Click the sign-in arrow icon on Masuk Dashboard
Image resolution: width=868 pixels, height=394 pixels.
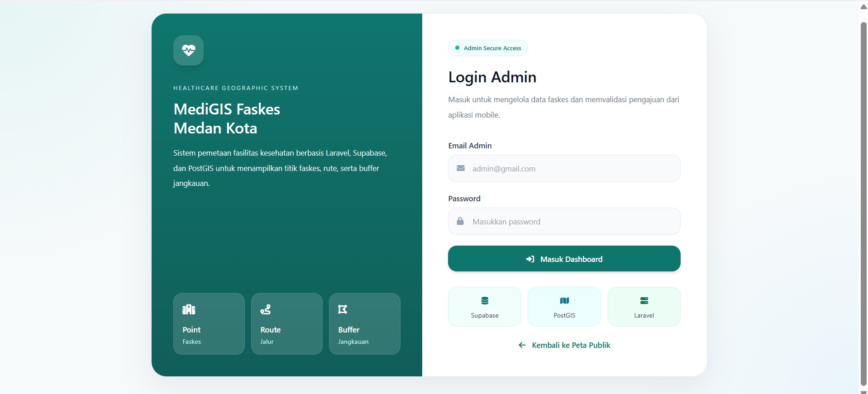click(530, 259)
